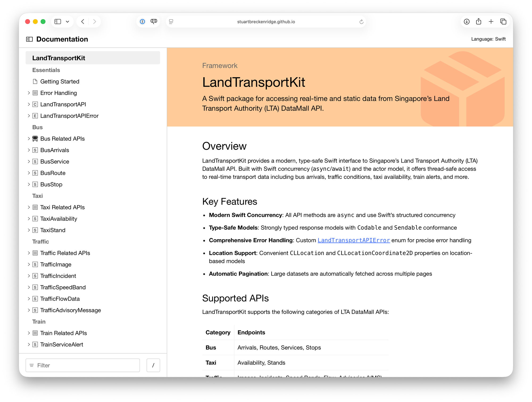Open the downloads icon in toolbar
This screenshot has width=532, height=402.
467,22
